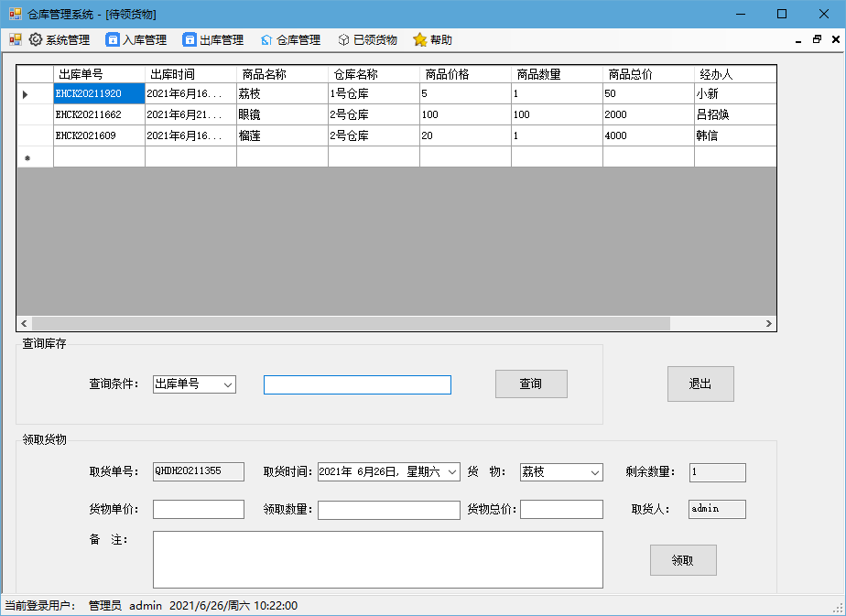Select the grid row for EHCK20211662
The width and height of the screenshot is (846, 616).
(x=275, y=114)
